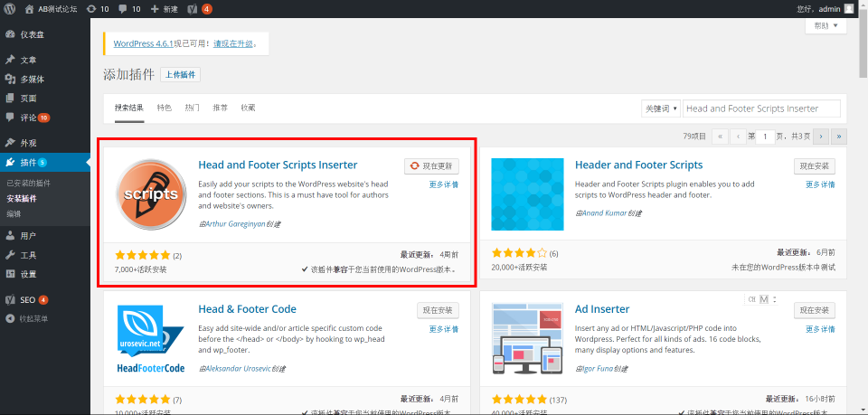Go to last results page
The image size is (868, 415).
(x=839, y=137)
